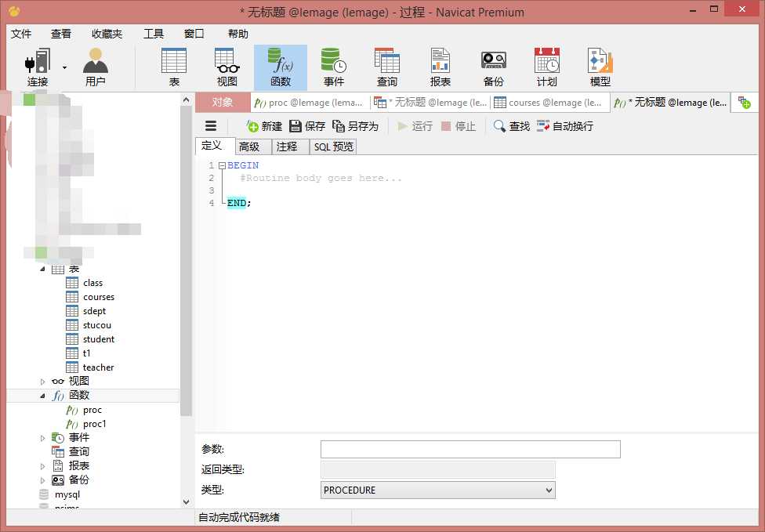765x532 pixels.
Task: Show the 视图 views list
Action: (227, 67)
